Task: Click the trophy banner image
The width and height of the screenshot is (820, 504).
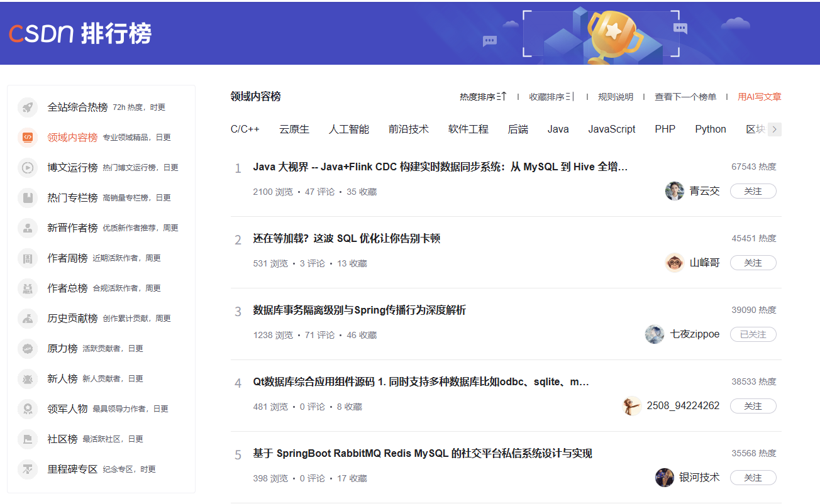Action: pos(602,35)
